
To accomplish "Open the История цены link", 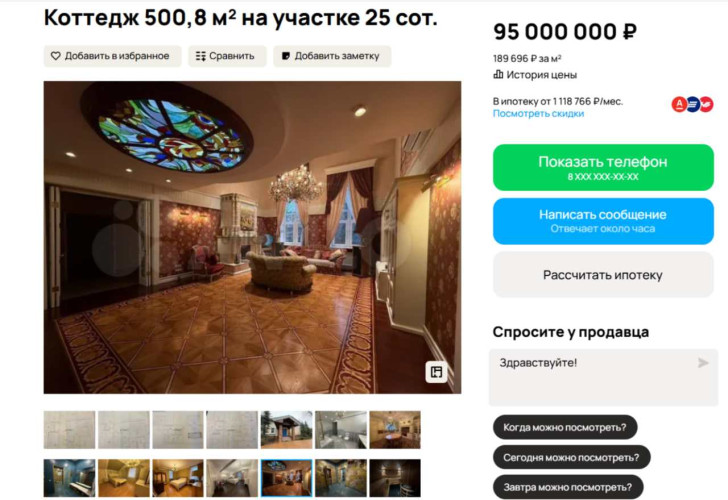I will [541, 75].
